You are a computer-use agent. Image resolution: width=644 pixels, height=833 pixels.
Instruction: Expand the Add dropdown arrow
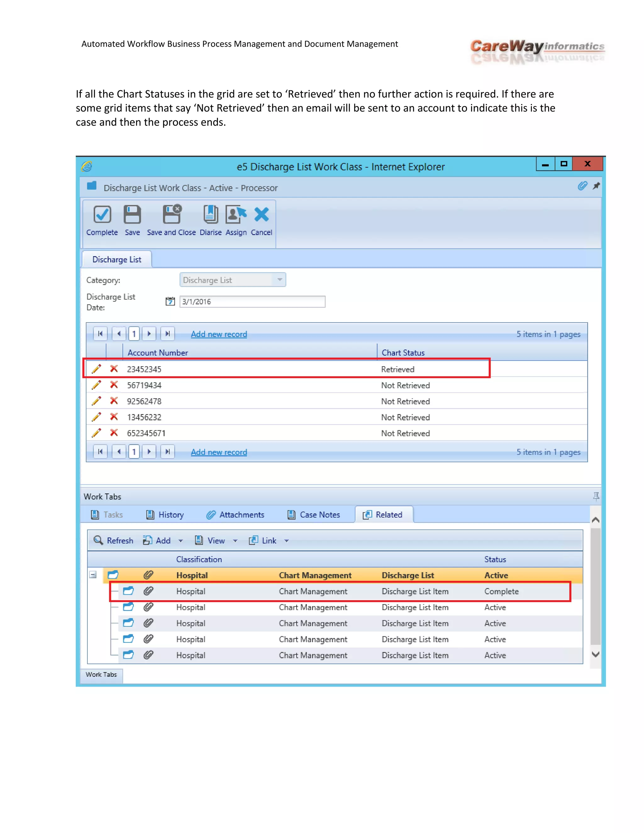coord(181,541)
